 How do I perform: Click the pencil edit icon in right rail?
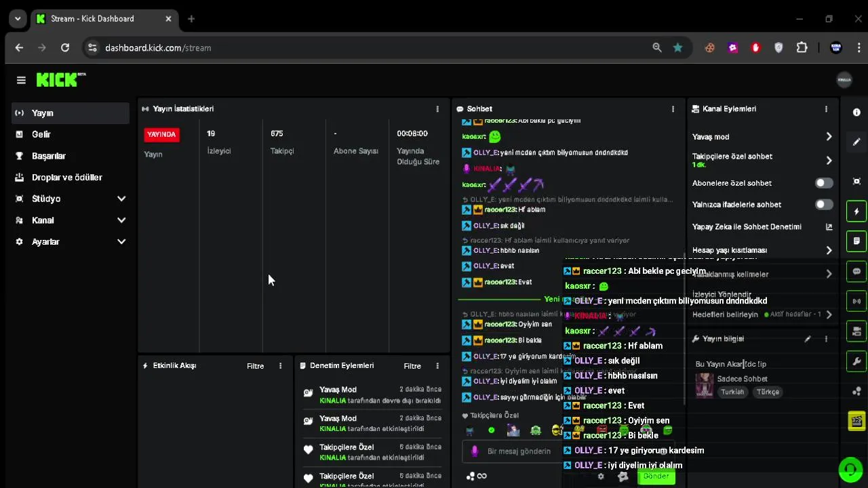[x=856, y=142]
